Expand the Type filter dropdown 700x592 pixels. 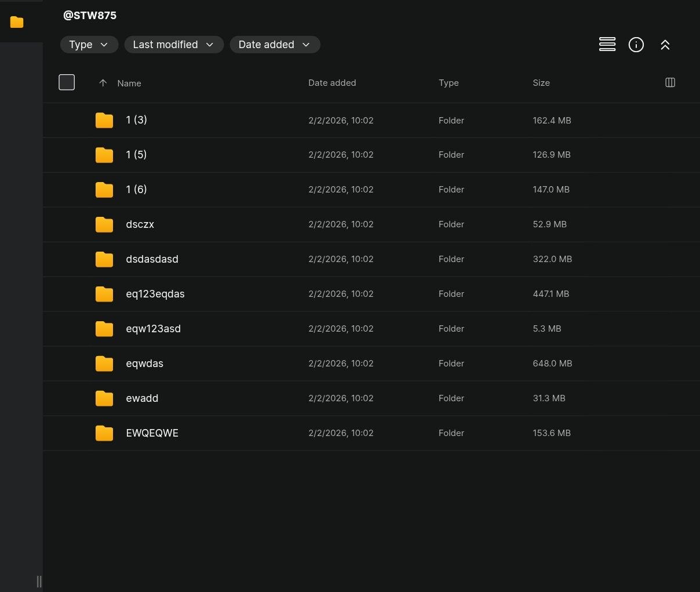pyautogui.click(x=89, y=45)
